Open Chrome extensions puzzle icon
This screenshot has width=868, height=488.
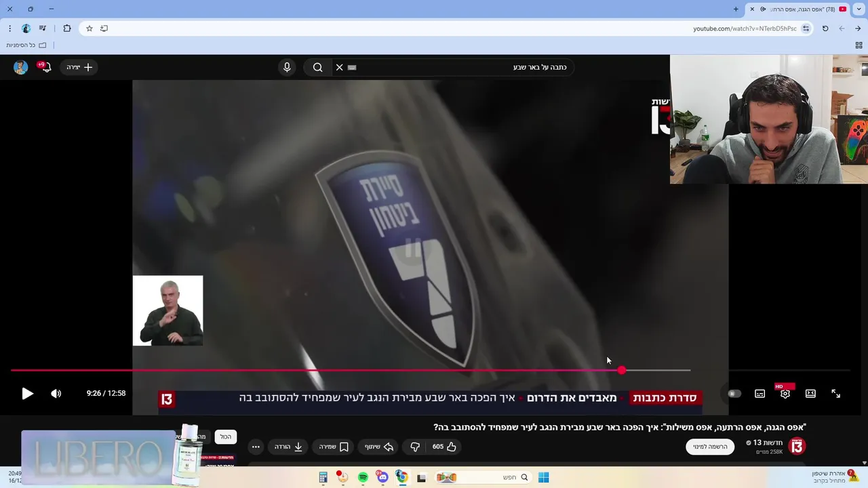tap(66, 28)
